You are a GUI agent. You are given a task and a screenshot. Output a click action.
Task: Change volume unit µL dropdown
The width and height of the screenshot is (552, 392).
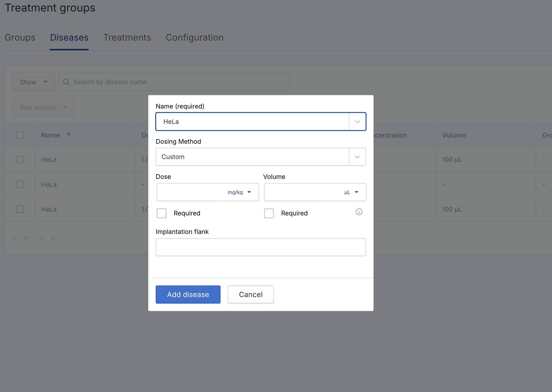point(351,192)
